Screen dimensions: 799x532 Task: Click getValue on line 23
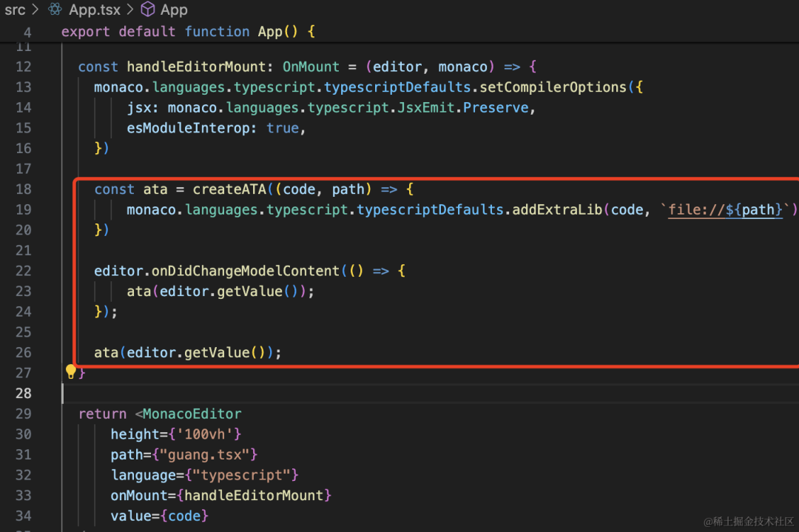250,292
